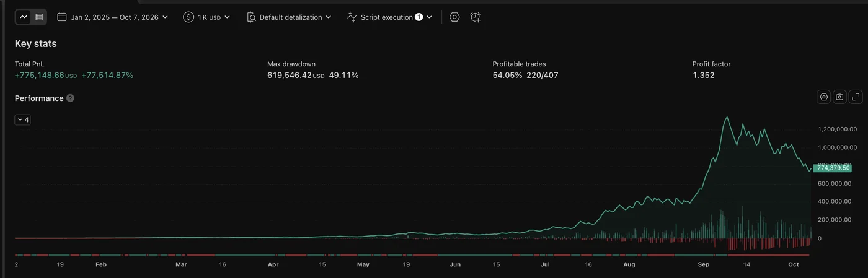Screen dimensions: 868x278
Task: Click the Aug label on time axis
Action: point(629,264)
